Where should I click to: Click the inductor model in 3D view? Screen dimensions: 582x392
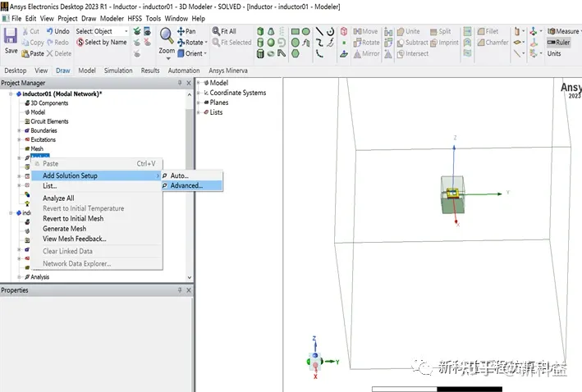pyautogui.click(x=452, y=194)
